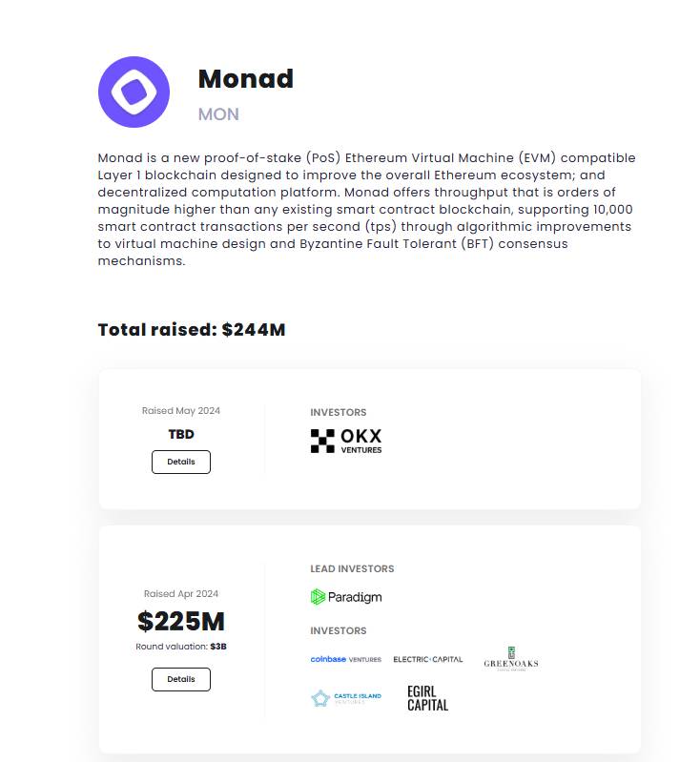Screen dimensions: 700x762
Task: Click the $225M raised amount
Action: (x=181, y=622)
